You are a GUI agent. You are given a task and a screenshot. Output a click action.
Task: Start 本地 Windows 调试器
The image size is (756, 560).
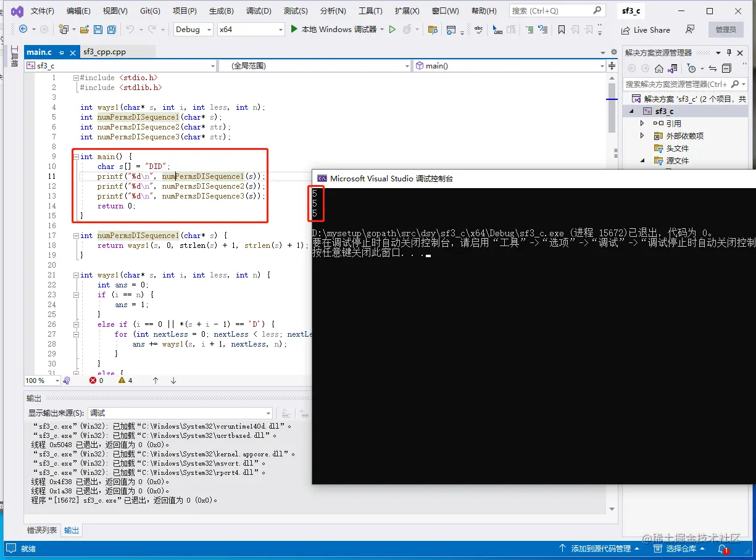pos(333,30)
